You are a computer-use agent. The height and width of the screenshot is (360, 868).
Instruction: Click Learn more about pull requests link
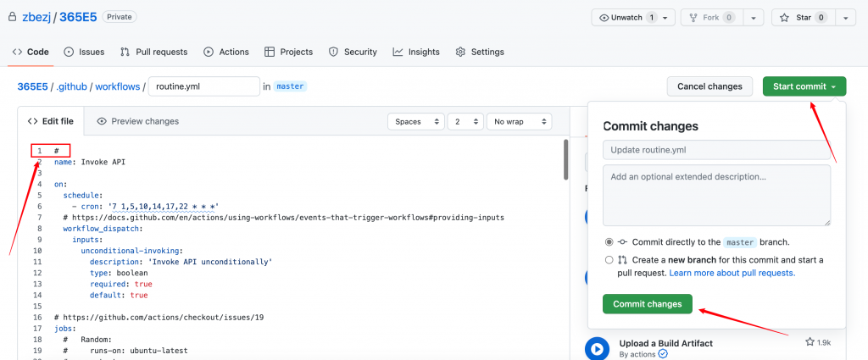[x=732, y=273]
